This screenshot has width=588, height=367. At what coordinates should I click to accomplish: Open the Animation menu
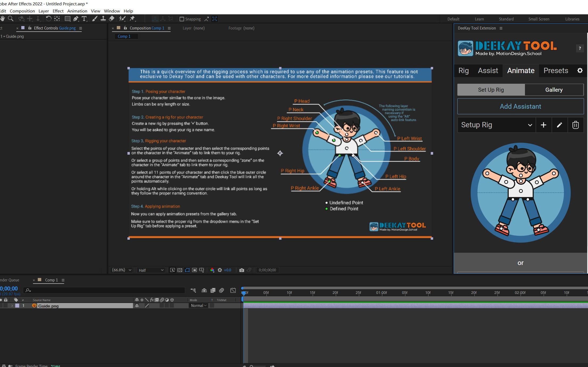pyautogui.click(x=77, y=11)
